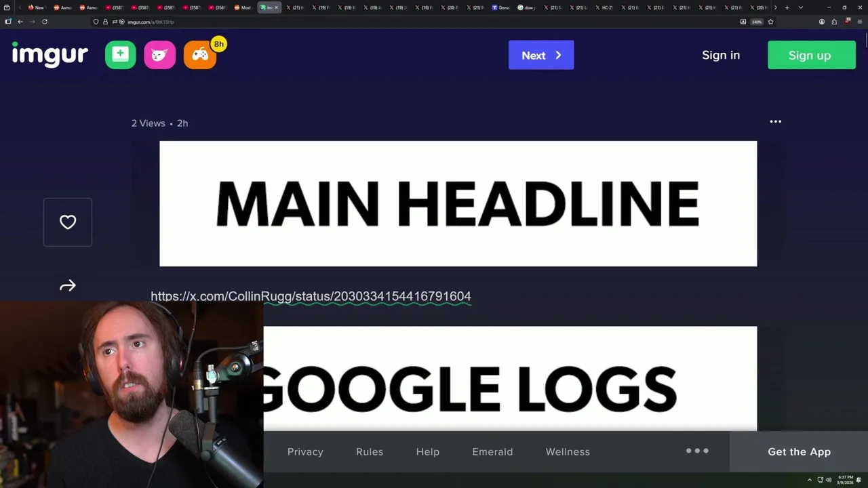The width and height of the screenshot is (868, 488).
Task: Click the browser Forward arrow
Action: click(x=32, y=22)
